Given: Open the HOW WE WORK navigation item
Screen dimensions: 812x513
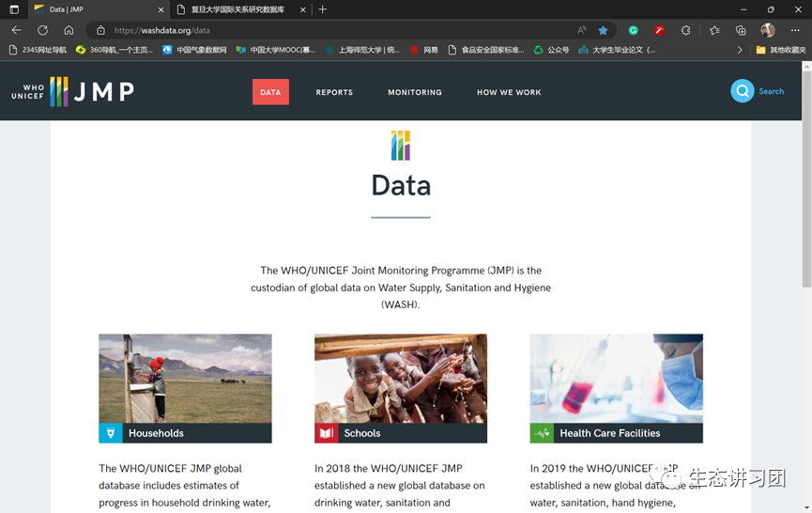Looking at the screenshot, I should tap(509, 92).
